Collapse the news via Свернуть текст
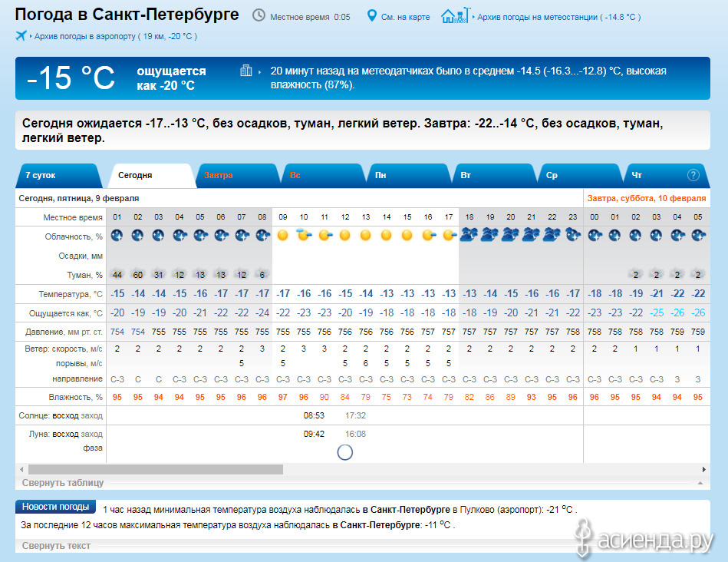 [56, 545]
